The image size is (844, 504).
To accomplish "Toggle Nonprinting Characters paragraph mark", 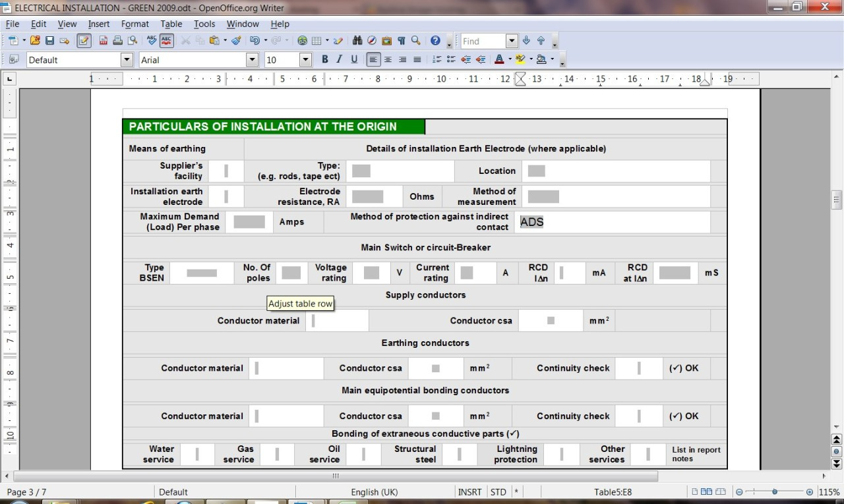I will coord(401,41).
